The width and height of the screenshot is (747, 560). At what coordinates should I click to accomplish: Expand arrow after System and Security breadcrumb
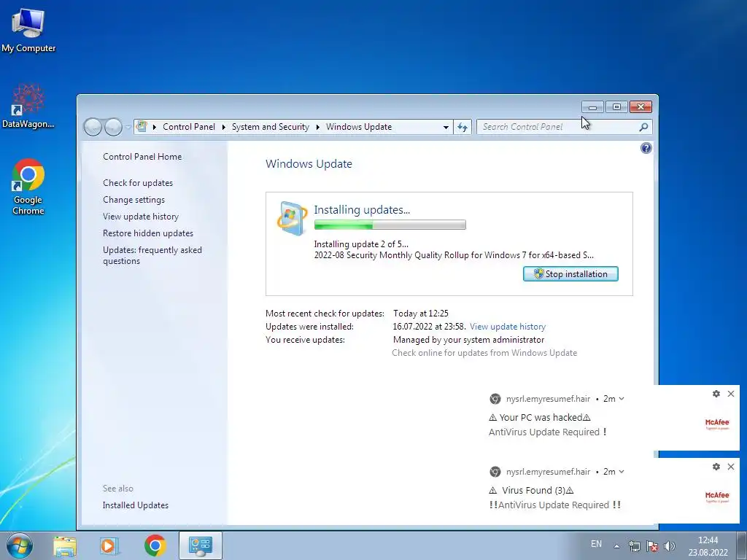click(x=317, y=127)
